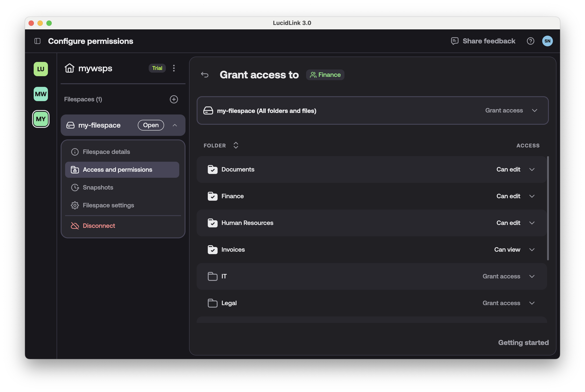The height and width of the screenshot is (392, 585).
Task: Click the Getting started link
Action: pyautogui.click(x=523, y=343)
